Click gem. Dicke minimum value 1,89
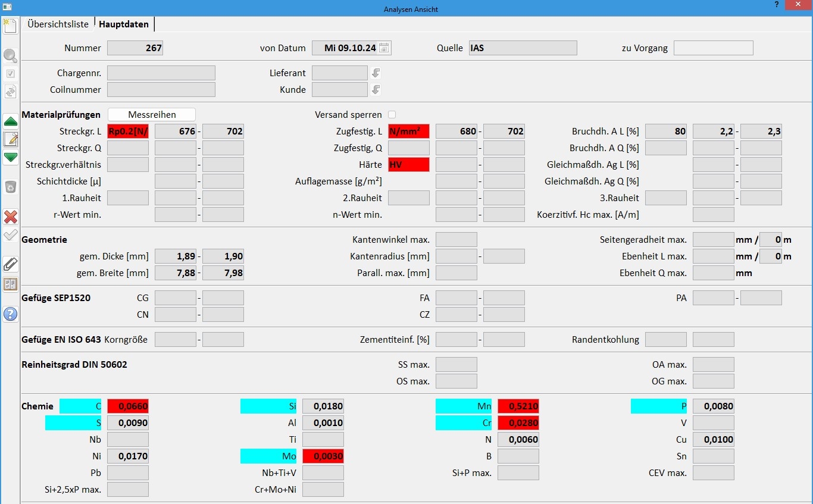Image resolution: width=813 pixels, height=504 pixels. pyautogui.click(x=176, y=256)
